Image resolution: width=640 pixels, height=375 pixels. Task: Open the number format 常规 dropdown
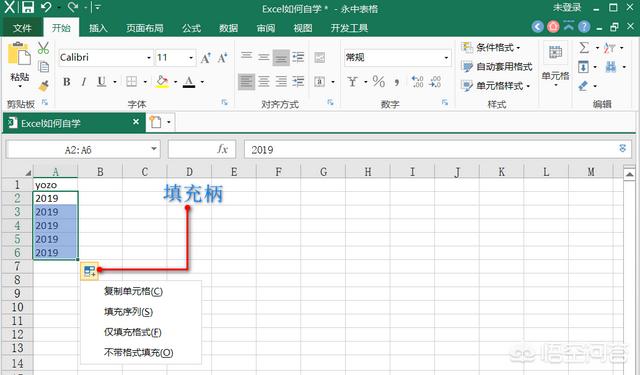[x=446, y=58]
